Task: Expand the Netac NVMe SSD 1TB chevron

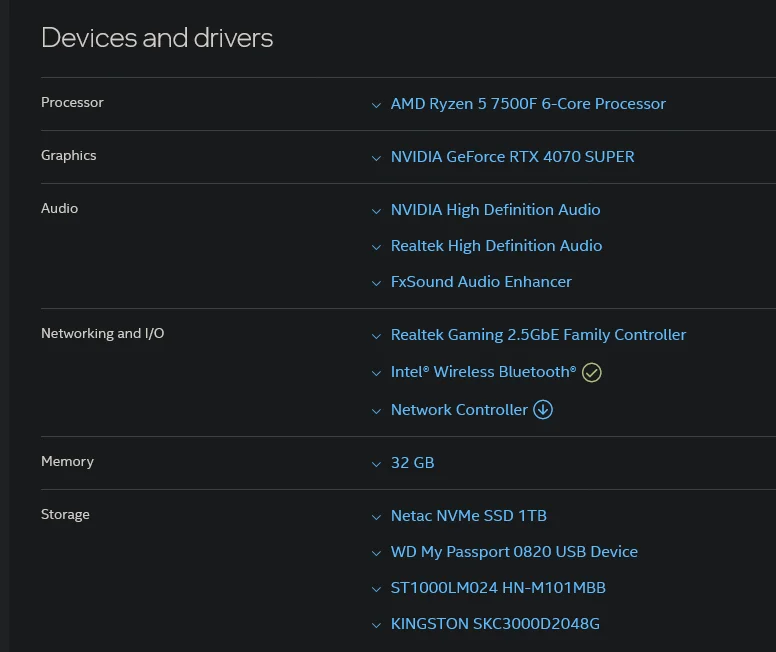Action: point(376,517)
